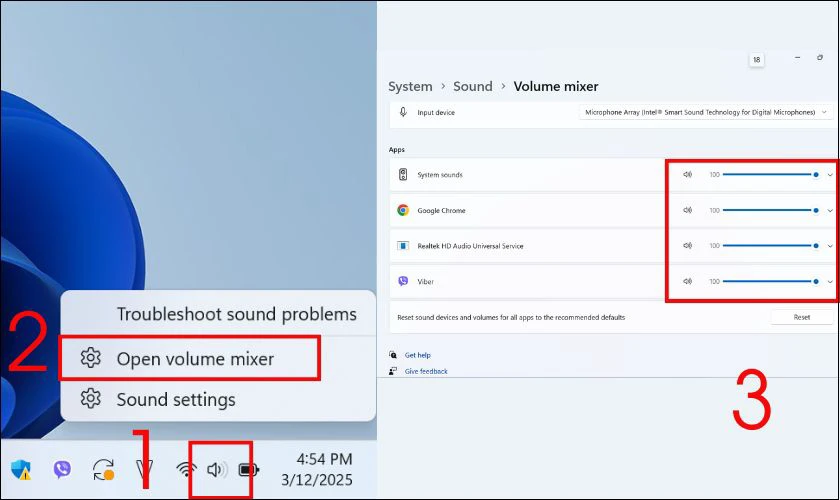This screenshot has height=500, width=840.
Task: Click the Windows Security shield tray icon
Action: (x=21, y=469)
